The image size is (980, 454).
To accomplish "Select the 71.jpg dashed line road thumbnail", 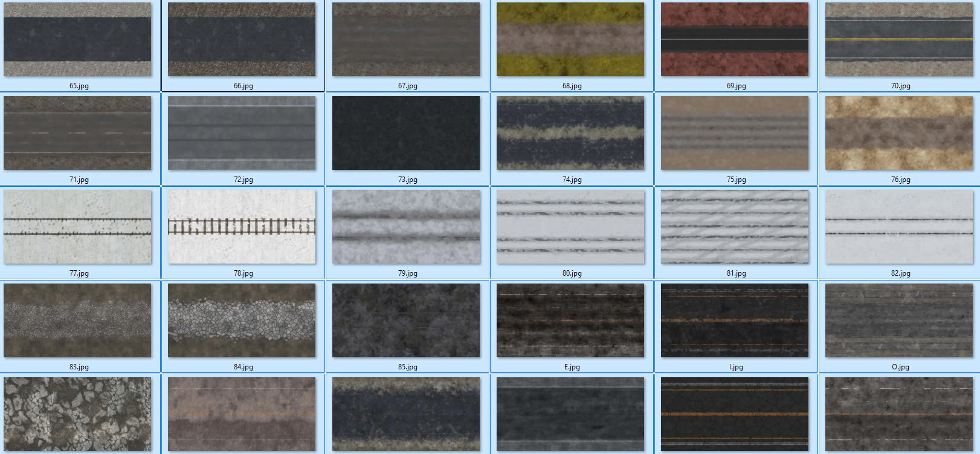I will (x=77, y=133).
